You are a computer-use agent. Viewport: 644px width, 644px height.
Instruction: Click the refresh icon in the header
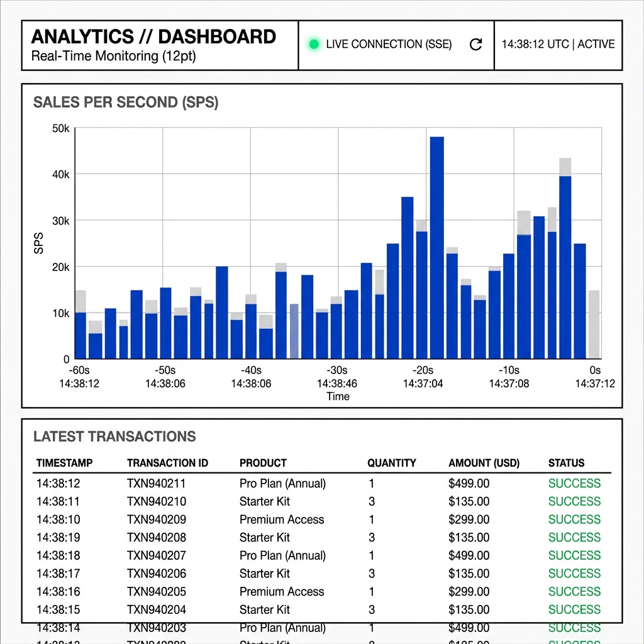tap(475, 45)
